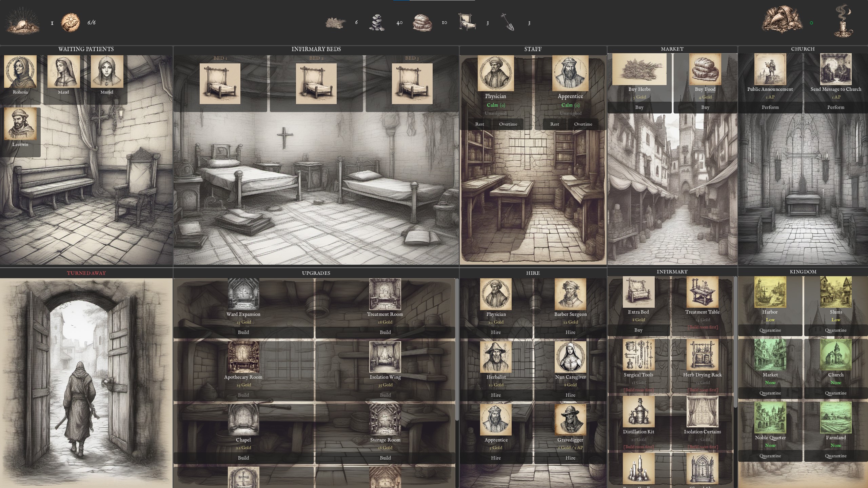The height and width of the screenshot is (488, 868).
Task: Click the Upgrades panel scrollbar
Action: tap(457, 349)
